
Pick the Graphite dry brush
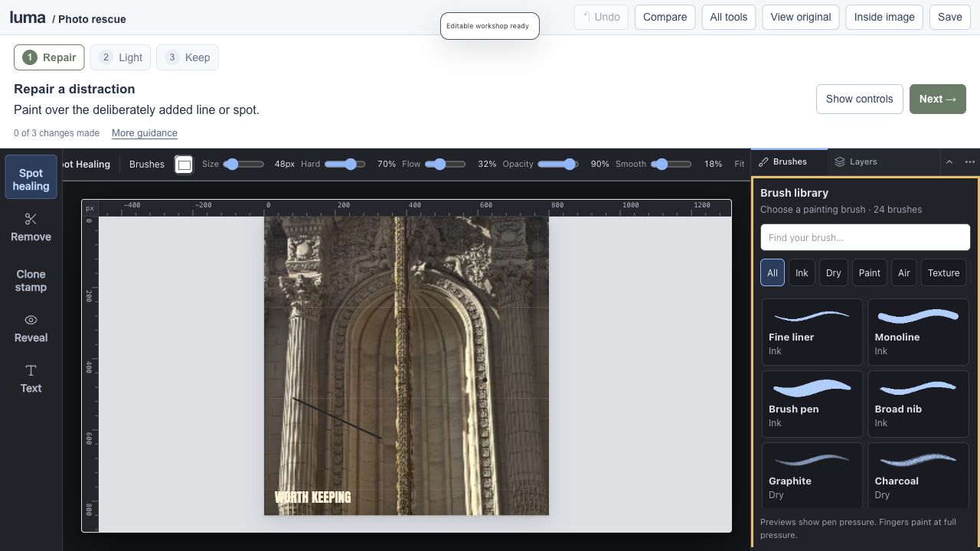(812, 475)
